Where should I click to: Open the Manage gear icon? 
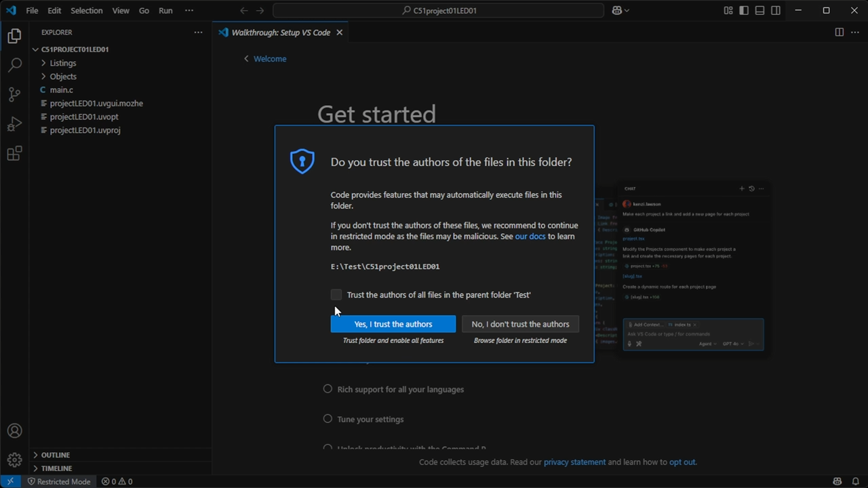(x=14, y=460)
